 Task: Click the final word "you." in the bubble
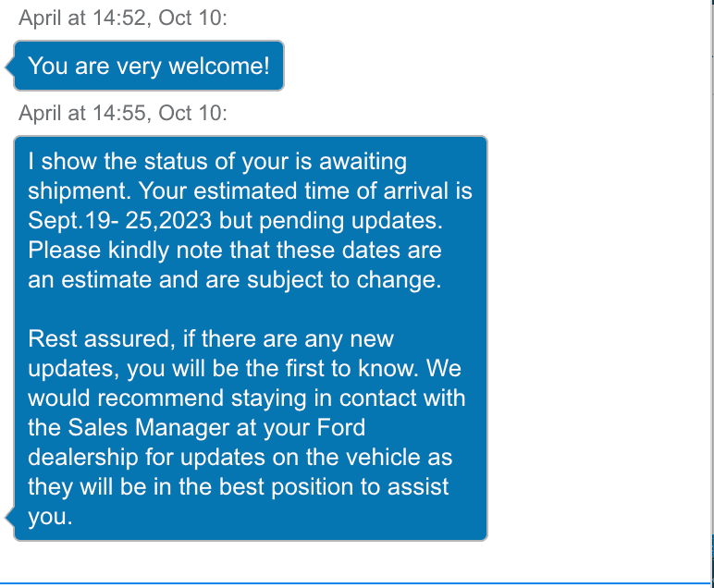[50, 518]
